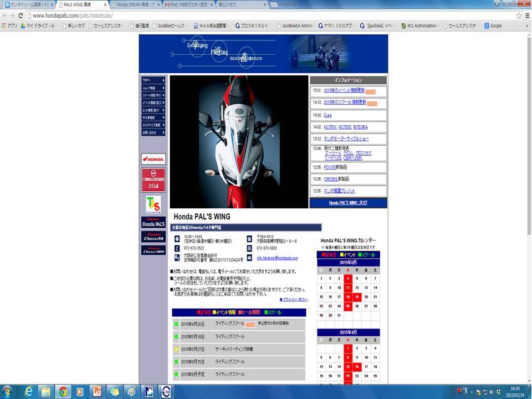Open the Dunk information link

click(328, 115)
